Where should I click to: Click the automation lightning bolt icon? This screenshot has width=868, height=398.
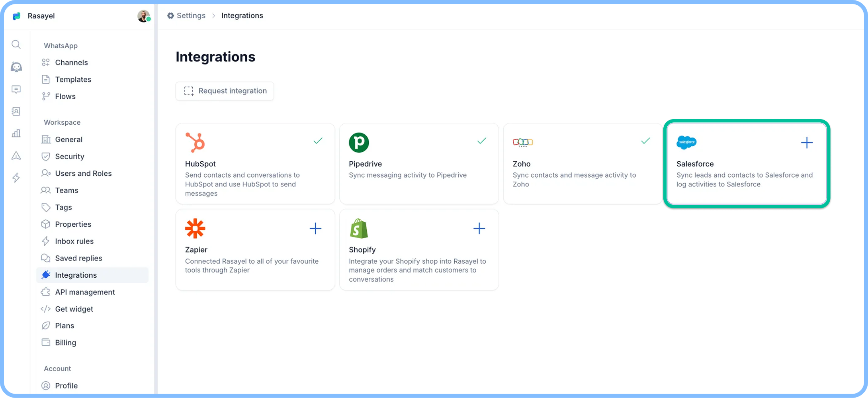pyautogui.click(x=16, y=178)
